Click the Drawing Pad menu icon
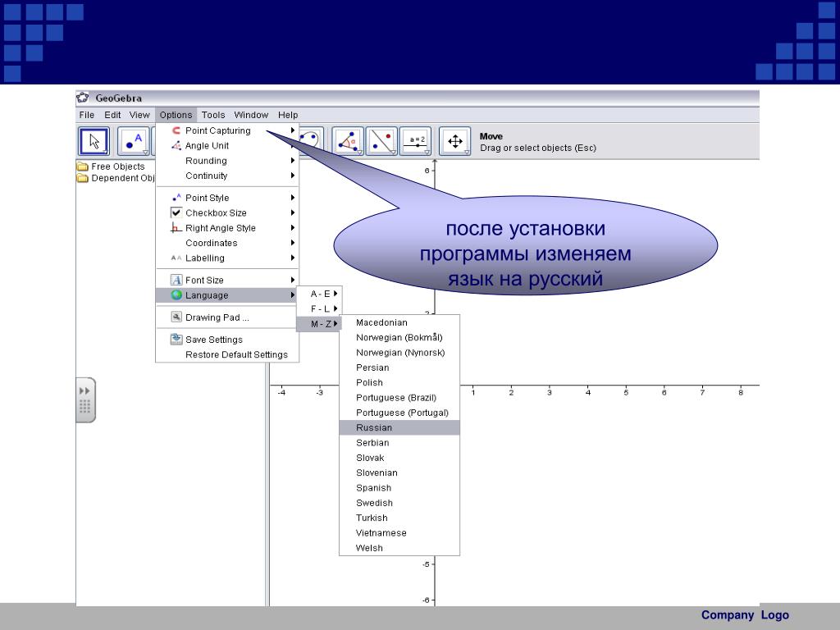Image resolution: width=840 pixels, height=630 pixels. click(x=176, y=317)
